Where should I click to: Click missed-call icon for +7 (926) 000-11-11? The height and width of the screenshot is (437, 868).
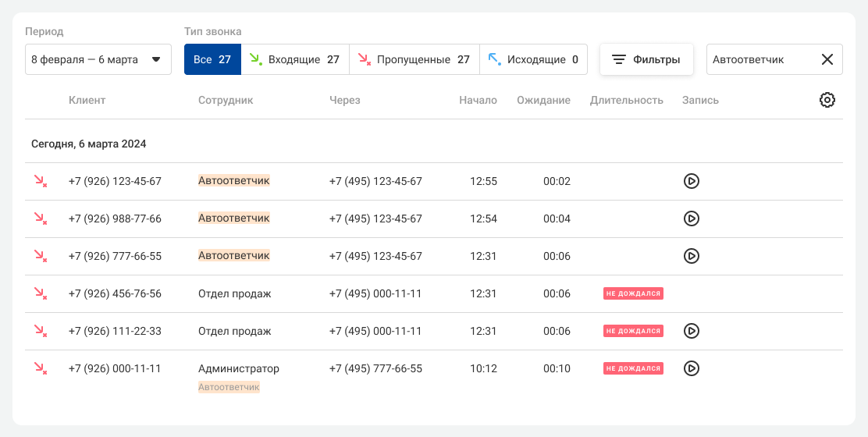pos(41,368)
